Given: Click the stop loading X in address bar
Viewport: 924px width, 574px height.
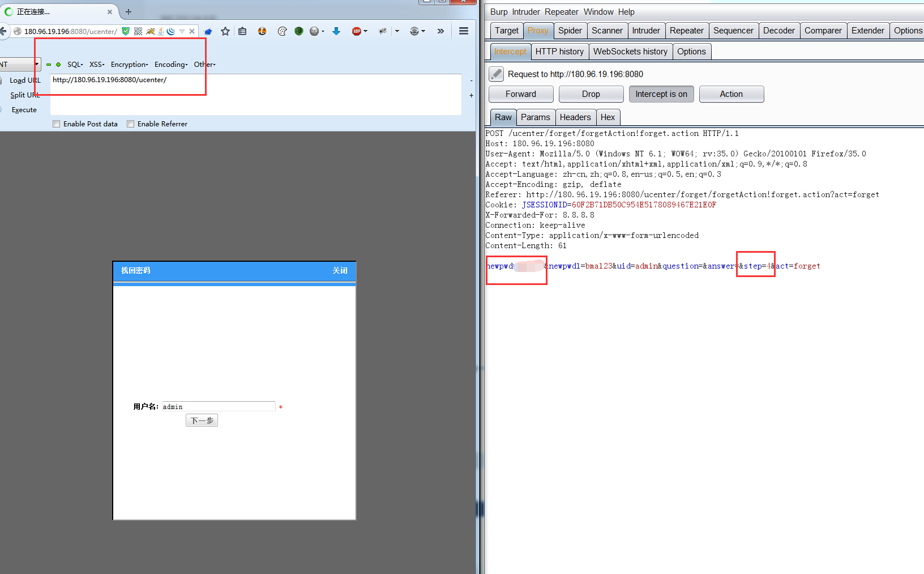Looking at the screenshot, I should pos(192,31).
